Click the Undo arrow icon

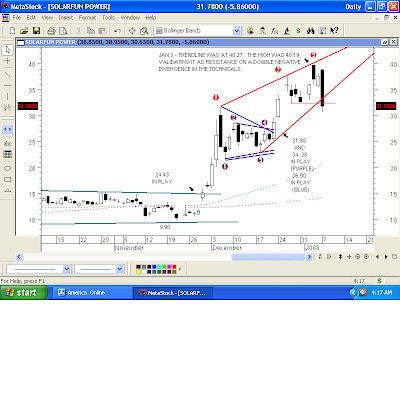[117, 31]
